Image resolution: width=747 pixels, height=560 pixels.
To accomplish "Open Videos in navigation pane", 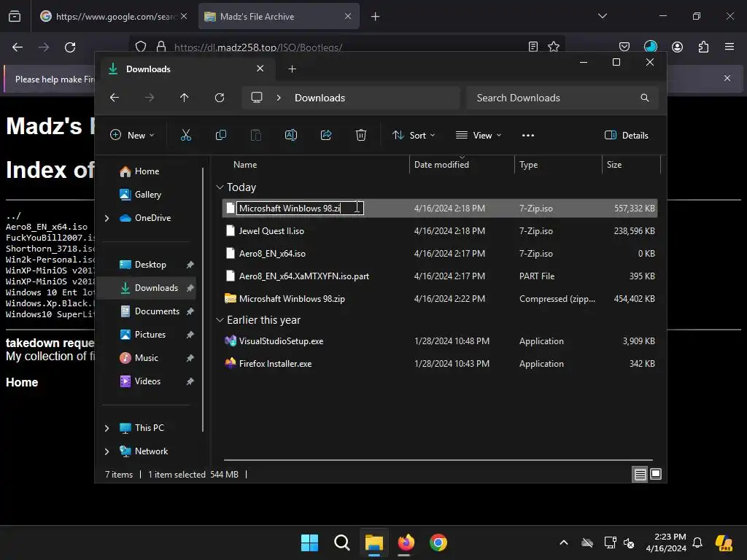I will coord(147,381).
